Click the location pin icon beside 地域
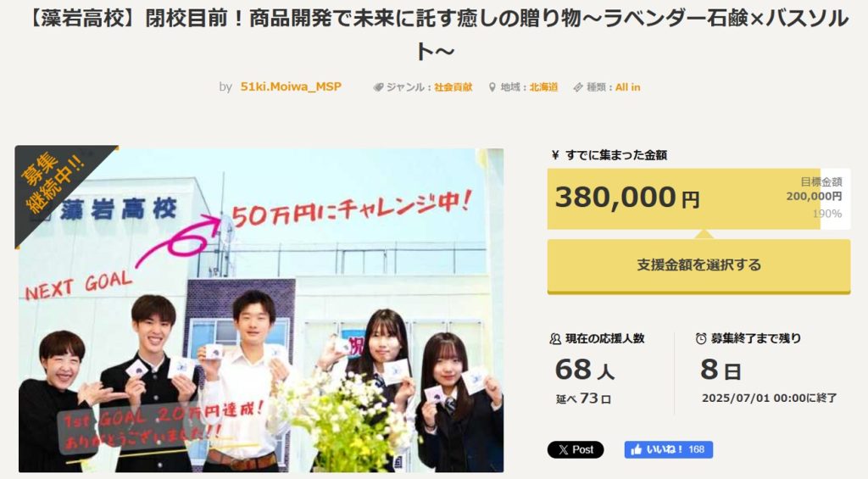The width and height of the screenshot is (868, 479). click(492, 87)
